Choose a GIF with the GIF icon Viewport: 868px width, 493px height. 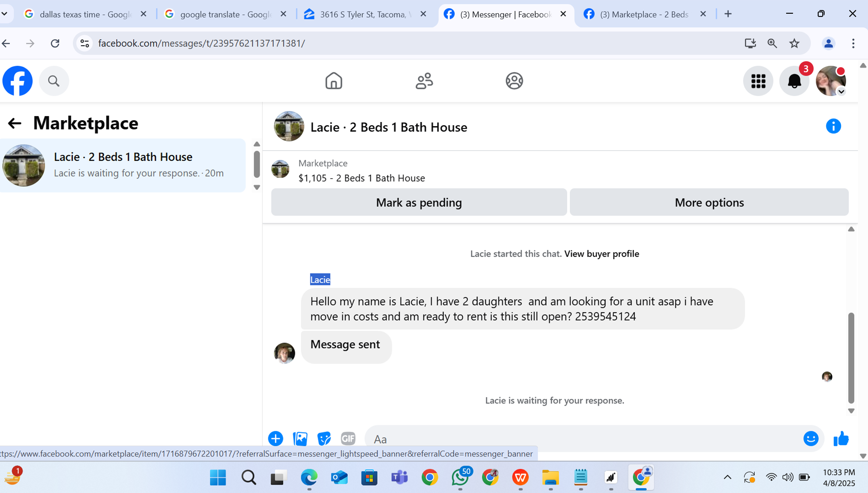[348, 439]
